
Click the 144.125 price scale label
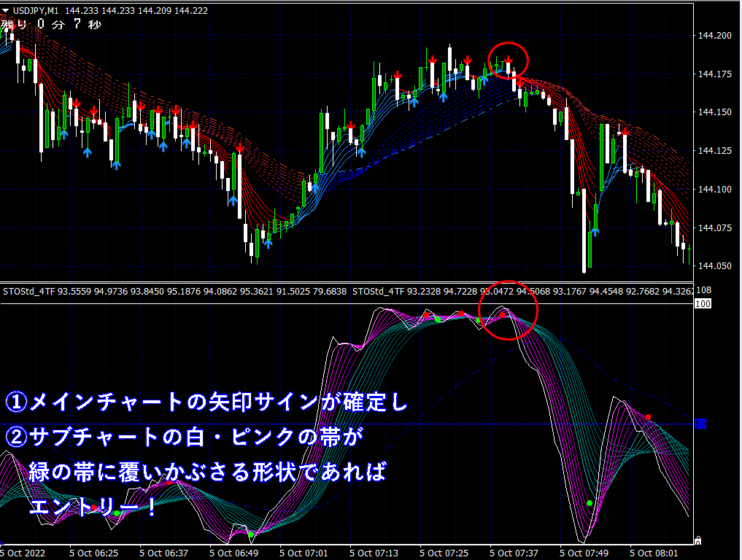pyautogui.click(x=714, y=150)
